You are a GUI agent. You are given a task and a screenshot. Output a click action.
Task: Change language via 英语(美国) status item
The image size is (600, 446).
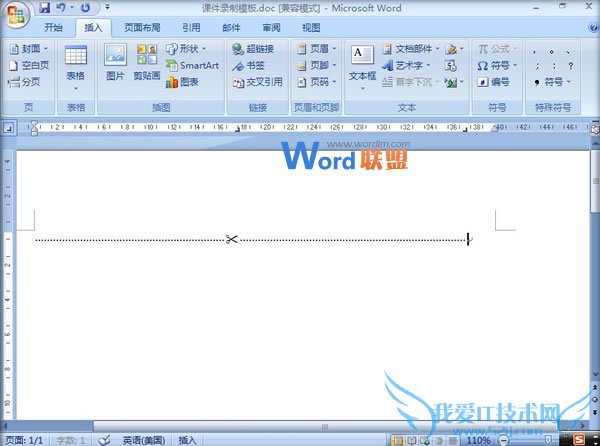pyautogui.click(x=144, y=440)
